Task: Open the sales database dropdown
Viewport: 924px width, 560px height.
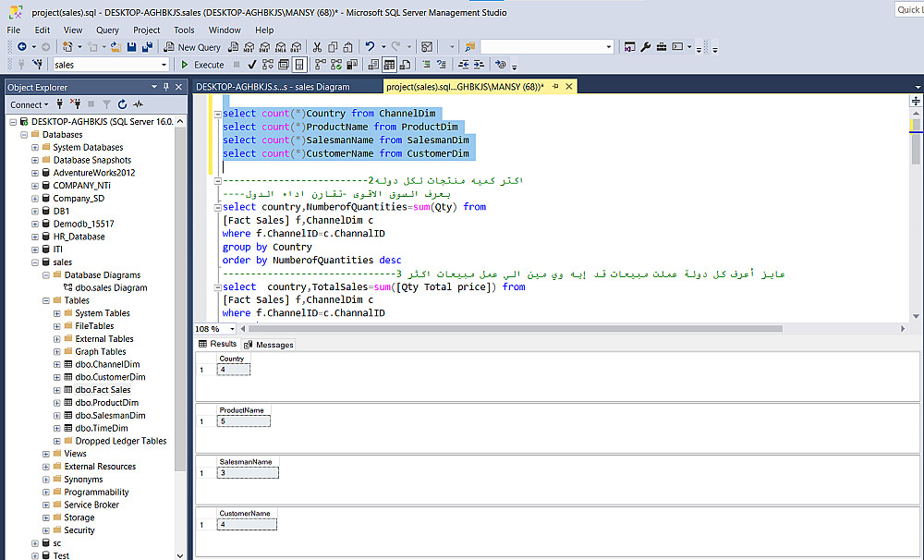Action: [x=164, y=65]
